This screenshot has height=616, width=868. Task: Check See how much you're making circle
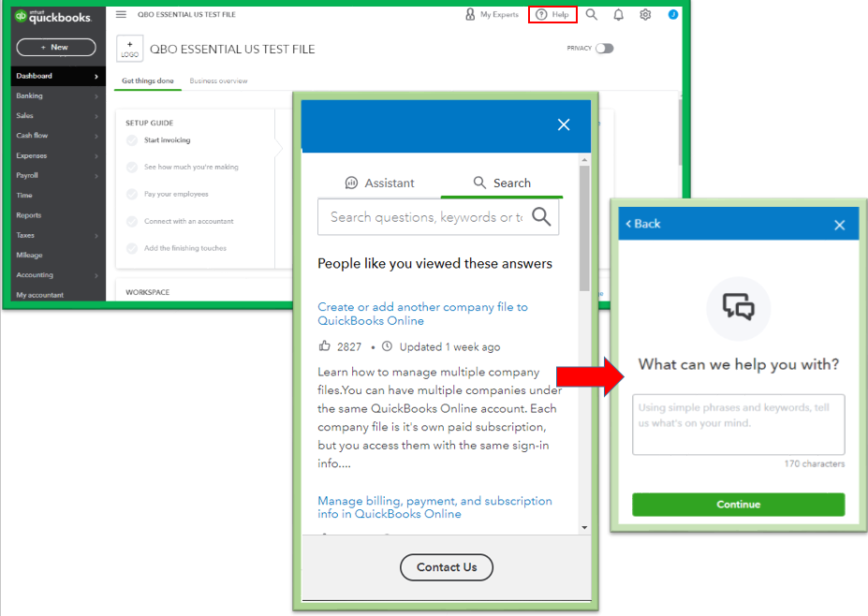[x=132, y=168]
